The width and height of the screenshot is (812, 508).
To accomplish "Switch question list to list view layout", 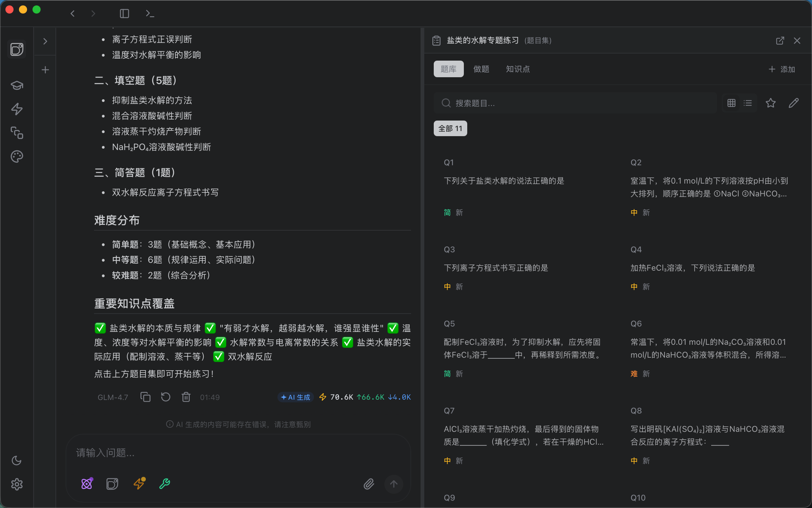I will (748, 103).
